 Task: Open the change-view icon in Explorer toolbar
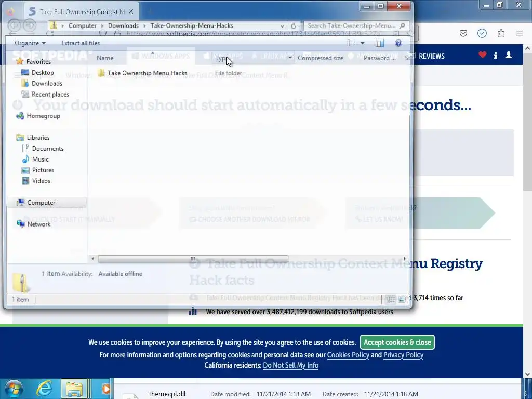coord(351,43)
